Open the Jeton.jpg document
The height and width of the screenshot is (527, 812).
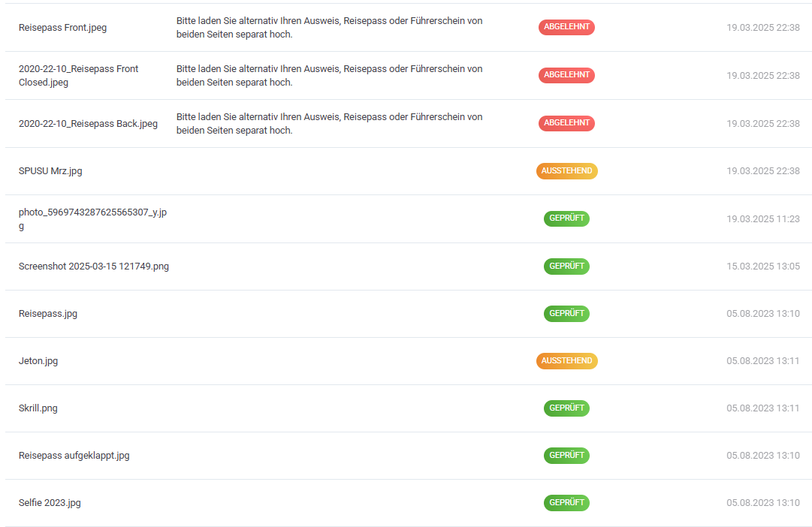pyautogui.click(x=38, y=361)
